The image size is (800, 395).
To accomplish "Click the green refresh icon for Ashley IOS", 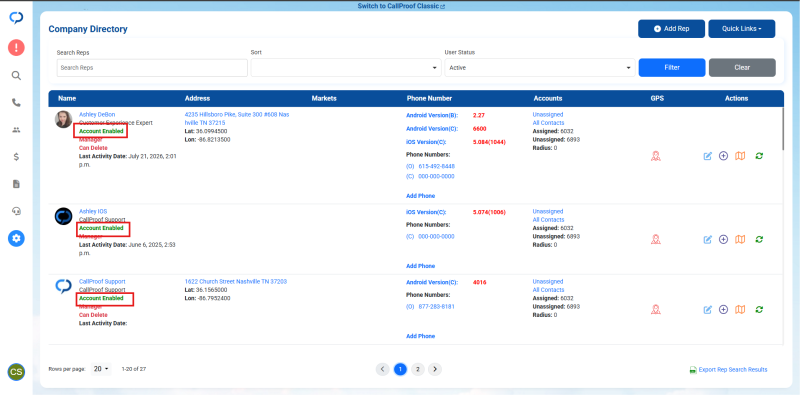I will 759,239.
